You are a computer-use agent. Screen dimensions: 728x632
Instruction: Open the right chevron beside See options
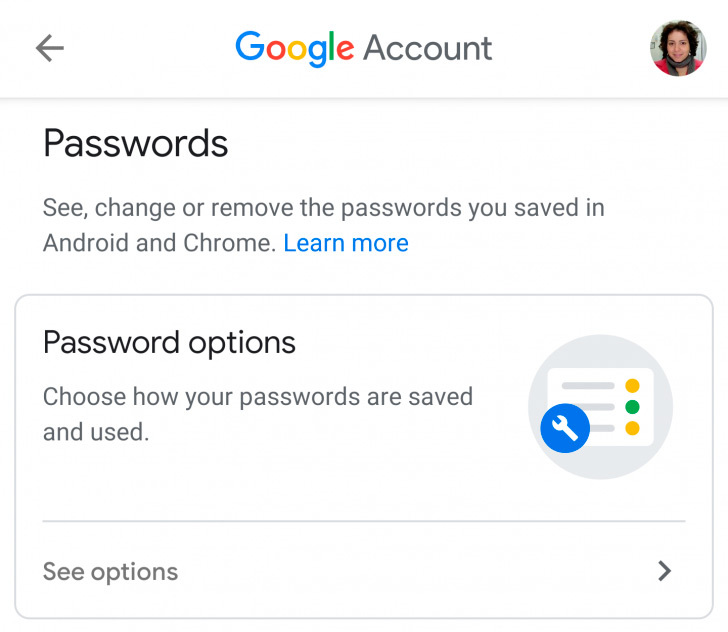click(664, 571)
